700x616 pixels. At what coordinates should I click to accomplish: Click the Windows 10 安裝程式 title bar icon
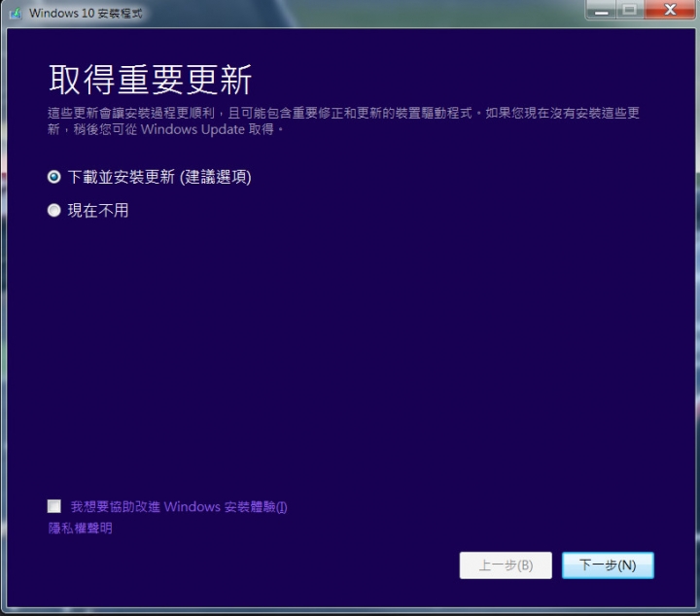(16, 13)
